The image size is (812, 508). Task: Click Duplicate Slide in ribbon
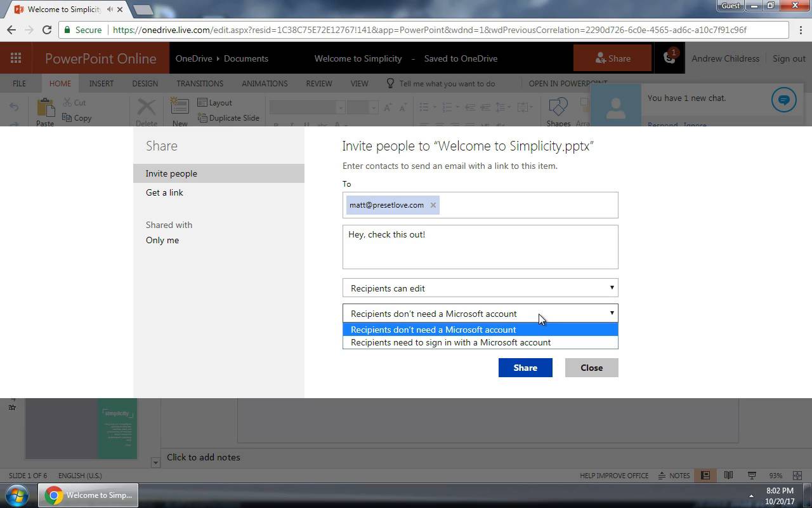click(228, 117)
